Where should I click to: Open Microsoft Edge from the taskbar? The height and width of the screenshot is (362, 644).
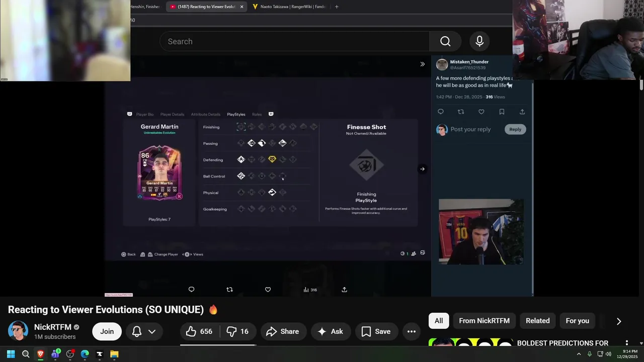85,354
